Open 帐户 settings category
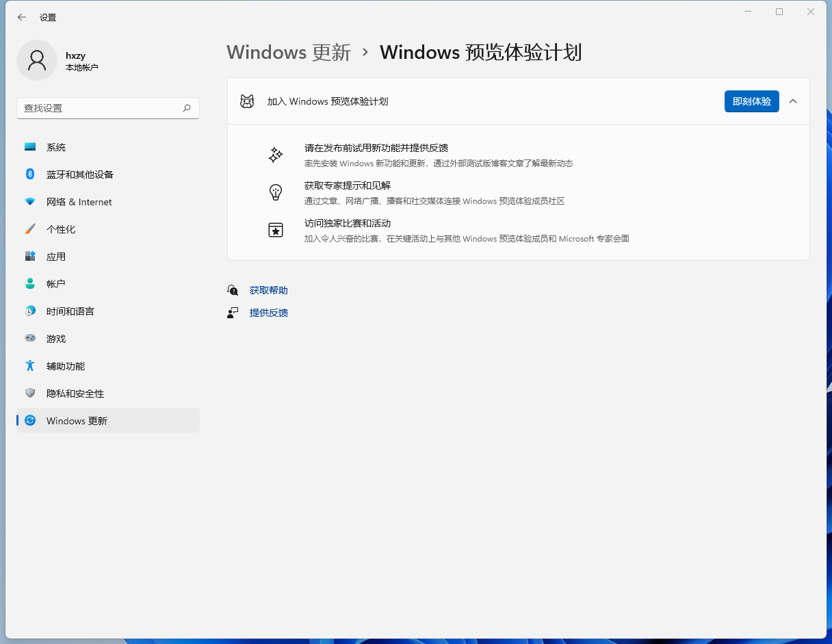The height and width of the screenshot is (644, 832). 108,283
